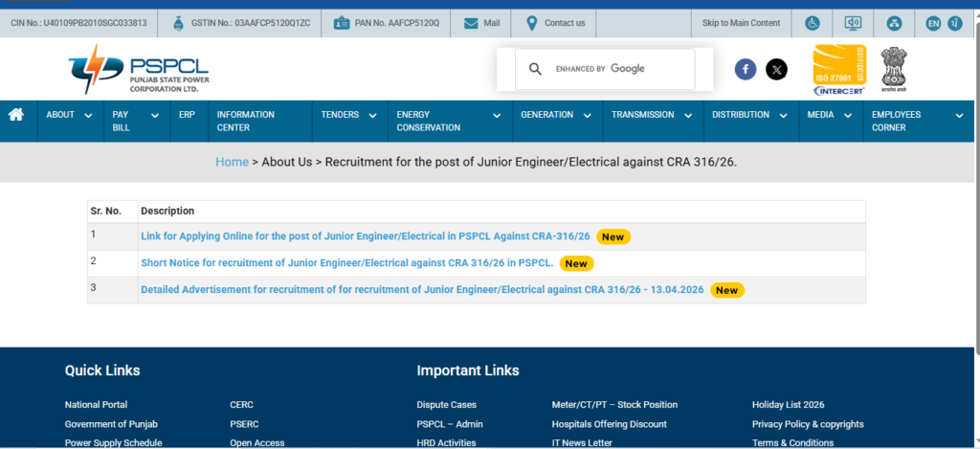
Task: Expand the Employees Corner dropdown
Action: pos(916,121)
